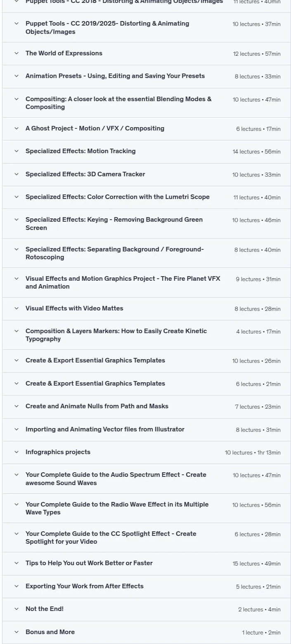Screen dimensions: 291x644
Task: Expand Audio Spectrum Effect guide section
Action: [116, 479]
